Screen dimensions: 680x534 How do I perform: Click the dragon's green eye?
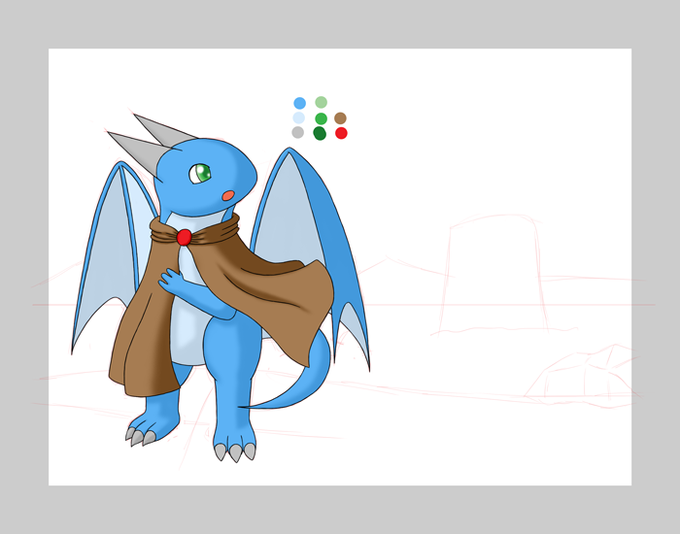[200, 174]
